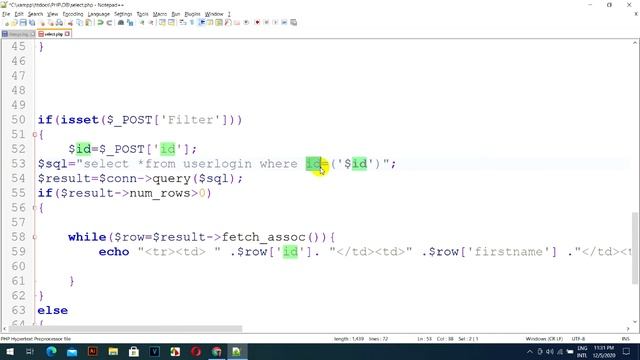Click Windows (CR LF) in status bar

544,339
